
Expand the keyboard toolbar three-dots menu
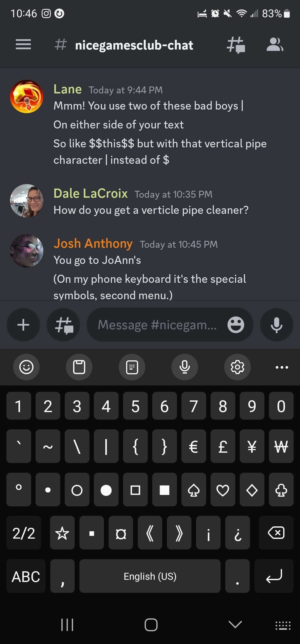tap(282, 367)
